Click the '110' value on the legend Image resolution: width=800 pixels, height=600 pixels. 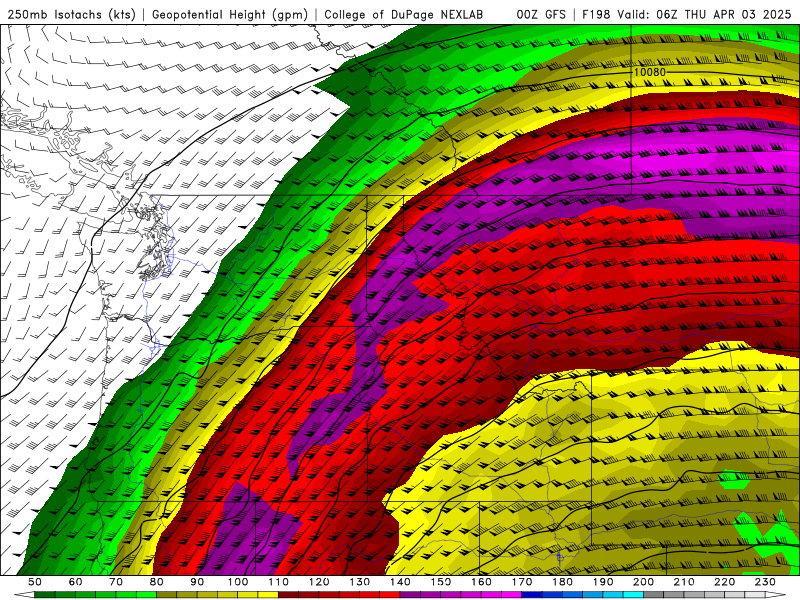[x=279, y=582]
